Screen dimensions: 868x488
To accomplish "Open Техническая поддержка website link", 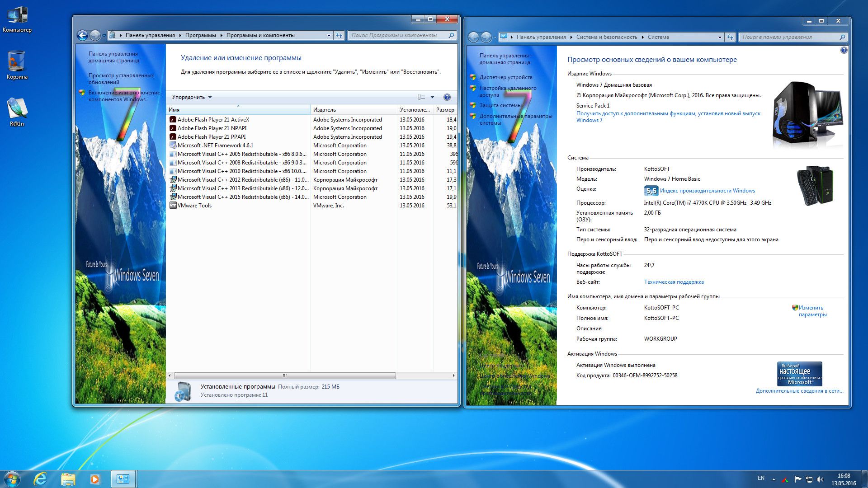I will 674,282.
